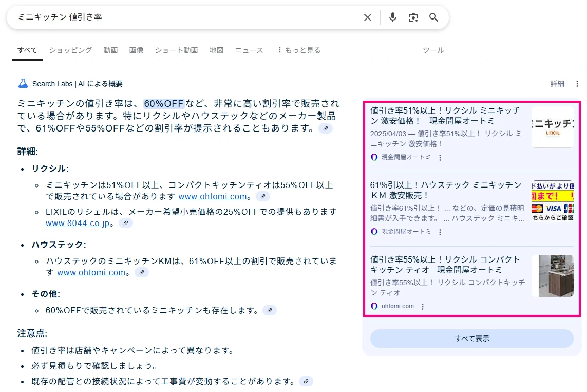Open the ニュース tab
This screenshot has height=392, width=587.
(249, 50)
